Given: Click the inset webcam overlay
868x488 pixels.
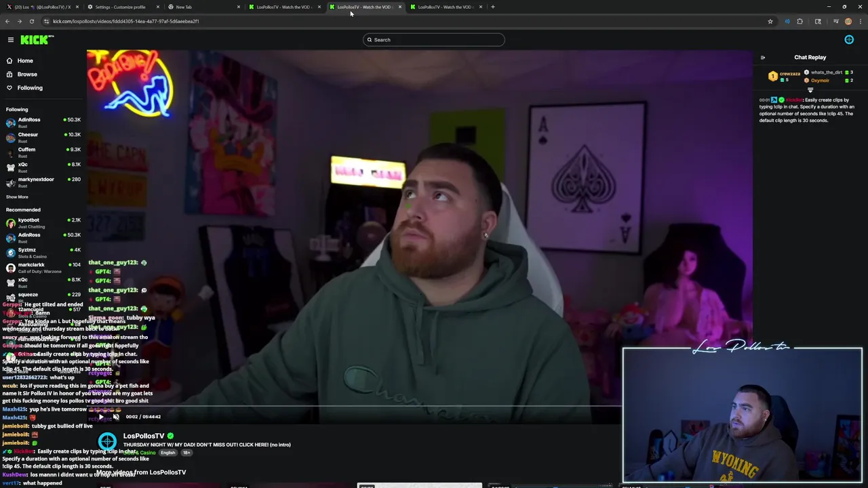Looking at the screenshot, I should 743,415.
